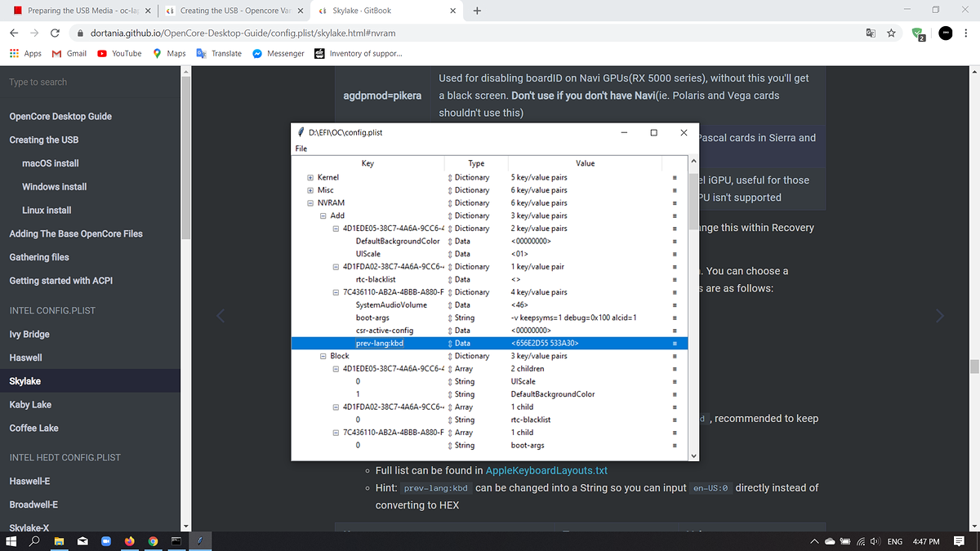Bookmark this page with the star

(892, 33)
